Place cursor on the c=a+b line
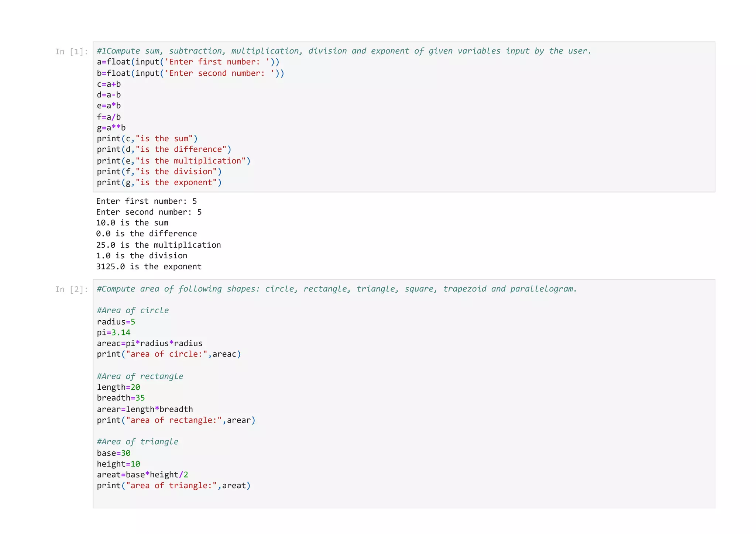Image resolution: width=756 pixels, height=534 pixels. 109,84
